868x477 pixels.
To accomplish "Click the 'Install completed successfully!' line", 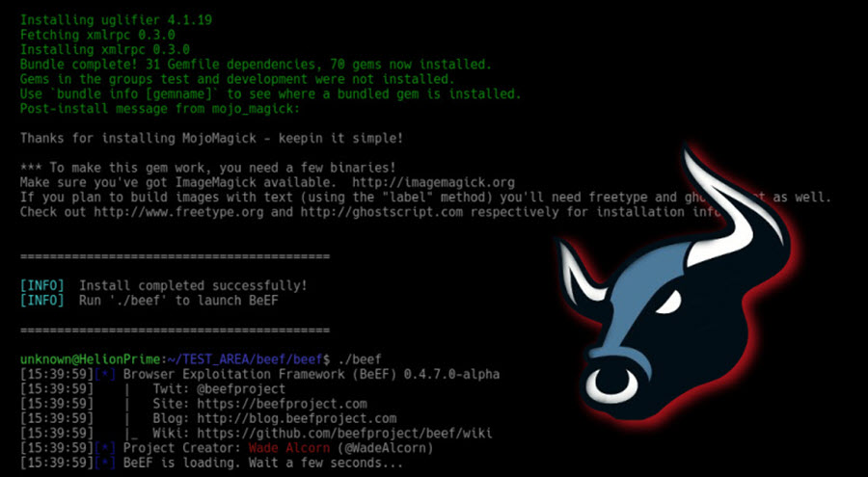I will (193, 286).
